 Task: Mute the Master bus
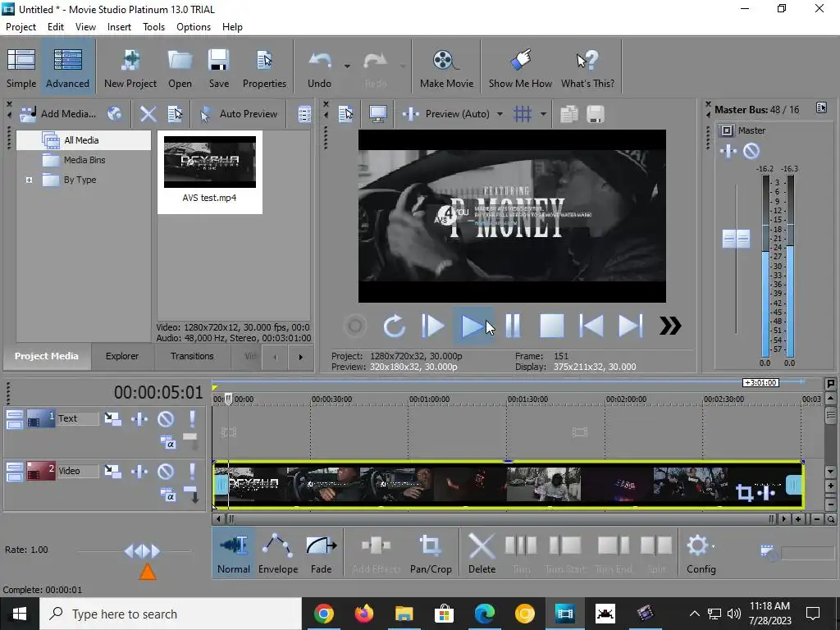(x=751, y=151)
